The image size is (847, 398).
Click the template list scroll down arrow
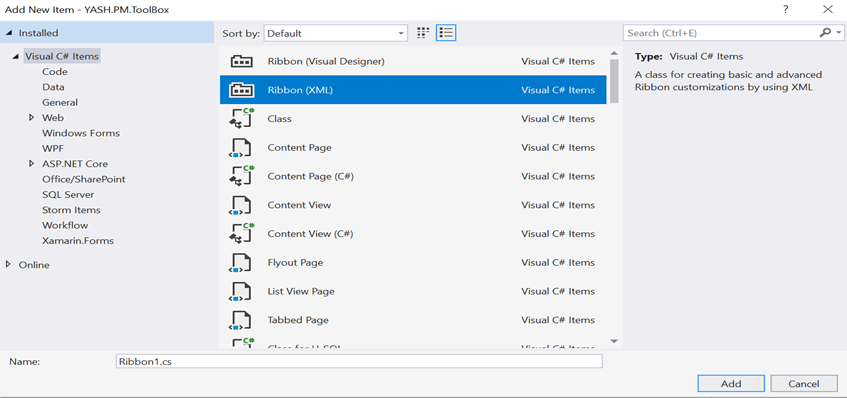pyautogui.click(x=614, y=341)
